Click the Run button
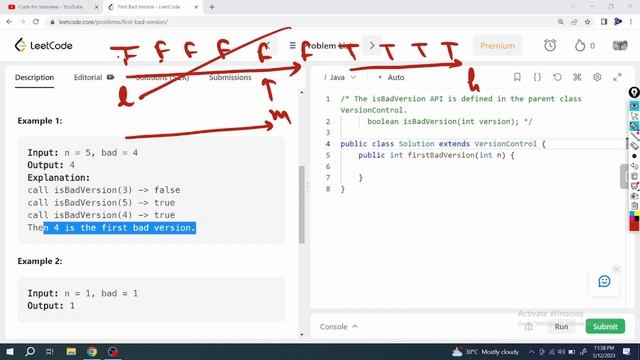The width and height of the screenshot is (640, 360). tap(561, 327)
